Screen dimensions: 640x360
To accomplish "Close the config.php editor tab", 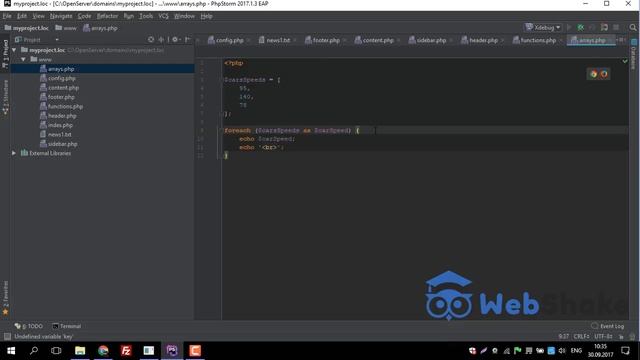I will 248,40.
